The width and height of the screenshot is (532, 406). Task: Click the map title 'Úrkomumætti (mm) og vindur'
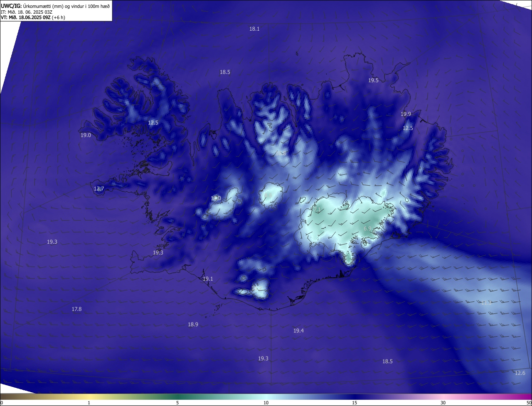[x=54, y=6]
